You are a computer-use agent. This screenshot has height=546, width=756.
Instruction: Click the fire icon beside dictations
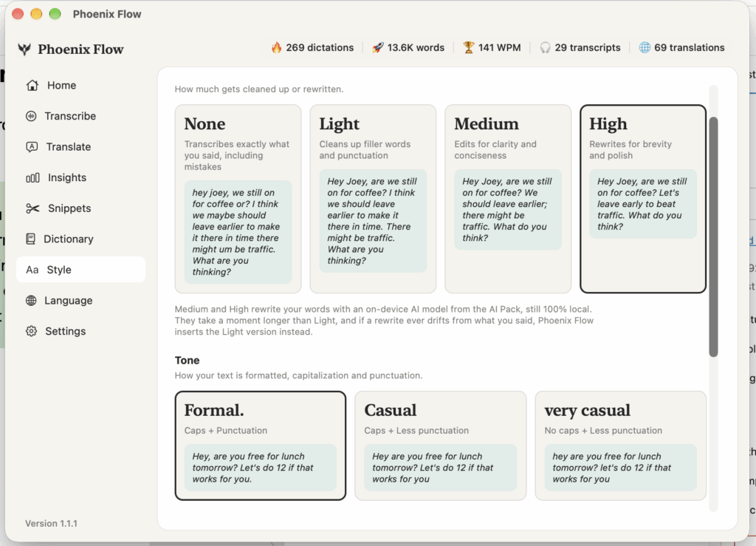coord(276,47)
